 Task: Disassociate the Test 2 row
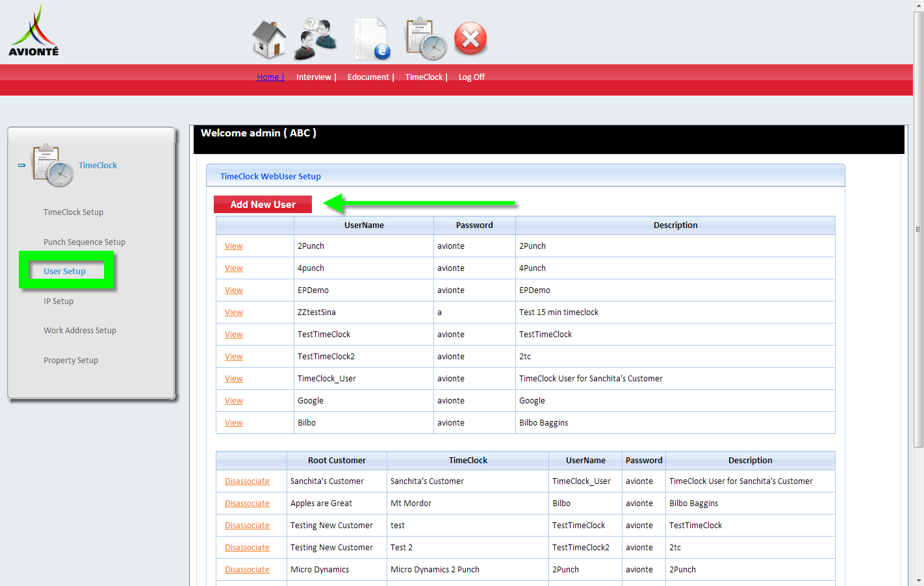247,548
